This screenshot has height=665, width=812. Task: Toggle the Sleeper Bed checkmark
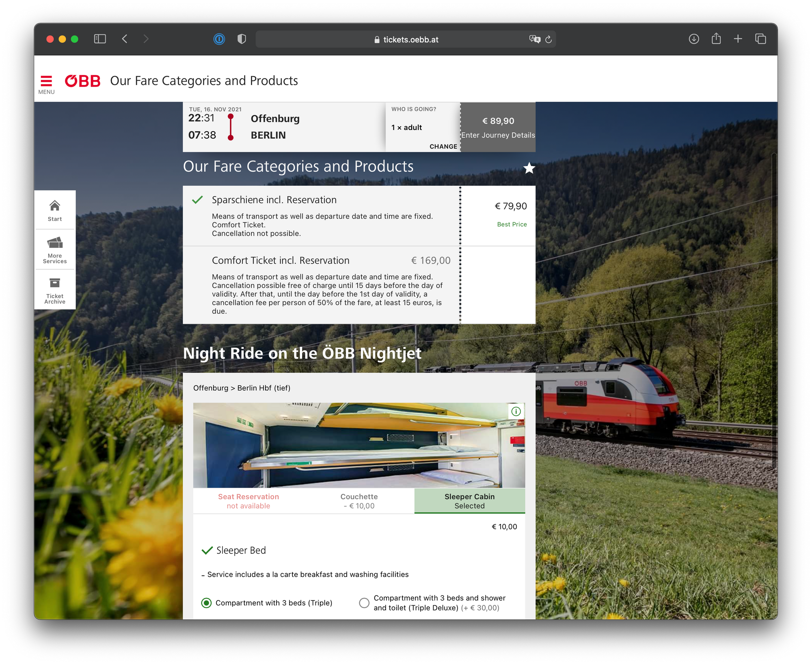[207, 550]
